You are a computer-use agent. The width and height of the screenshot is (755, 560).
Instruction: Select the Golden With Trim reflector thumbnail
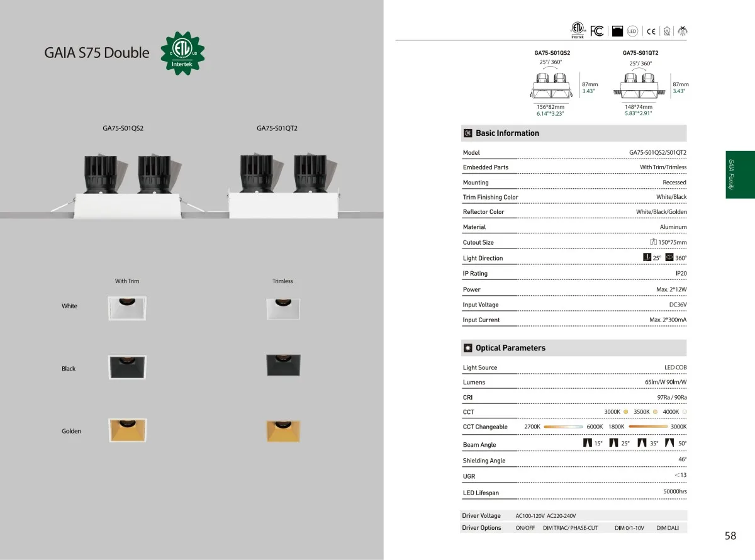click(x=128, y=430)
